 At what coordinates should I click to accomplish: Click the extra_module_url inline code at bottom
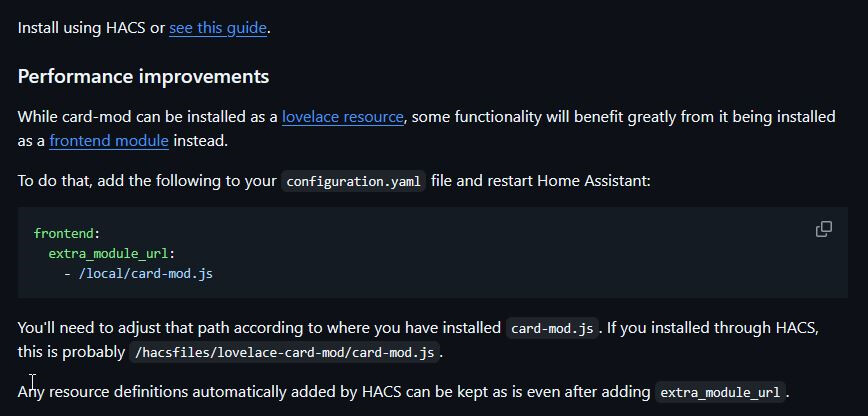pyautogui.click(x=720, y=393)
